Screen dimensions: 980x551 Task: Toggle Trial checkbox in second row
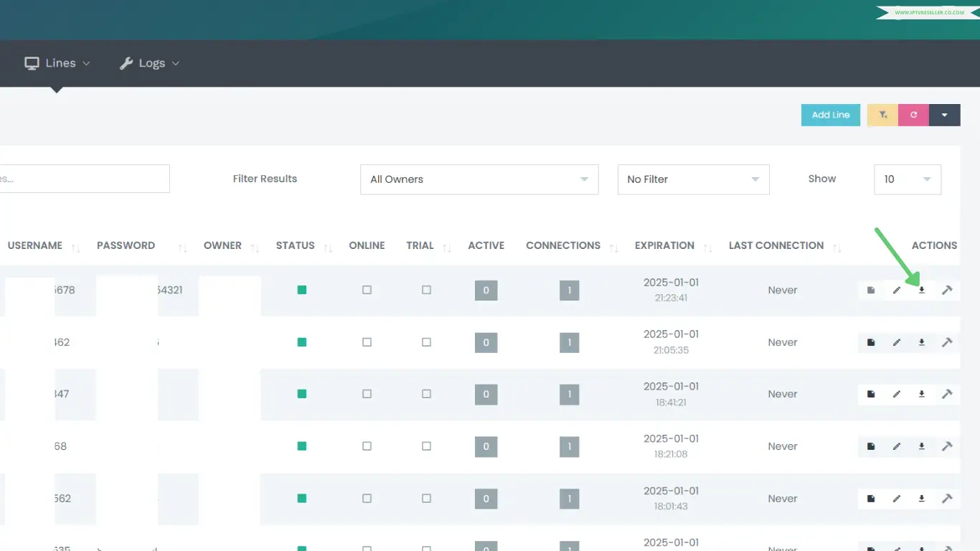click(x=426, y=342)
